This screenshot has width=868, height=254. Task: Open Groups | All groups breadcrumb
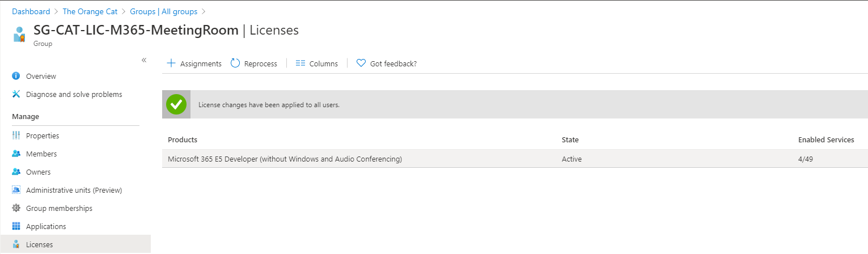point(164,11)
